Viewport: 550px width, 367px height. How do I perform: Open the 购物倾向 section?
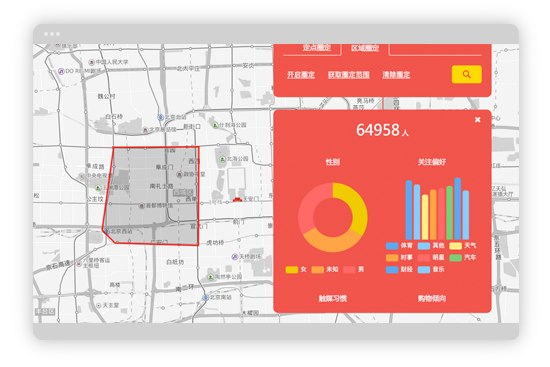[432, 299]
